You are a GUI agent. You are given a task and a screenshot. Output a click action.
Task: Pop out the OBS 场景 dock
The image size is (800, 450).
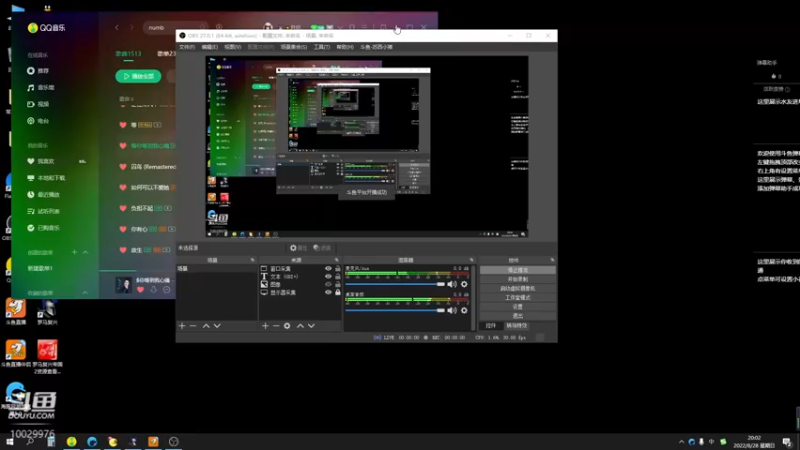(253, 260)
